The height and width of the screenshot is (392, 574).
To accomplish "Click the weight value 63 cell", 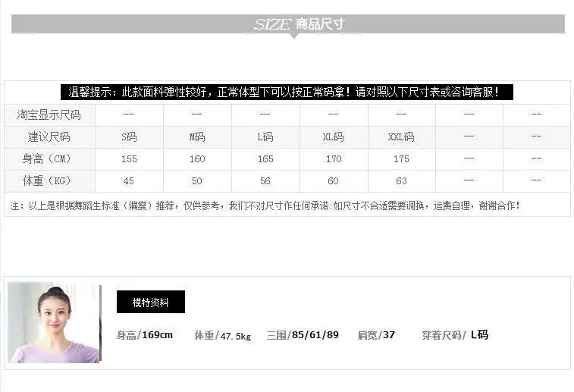I will point(402,181).
